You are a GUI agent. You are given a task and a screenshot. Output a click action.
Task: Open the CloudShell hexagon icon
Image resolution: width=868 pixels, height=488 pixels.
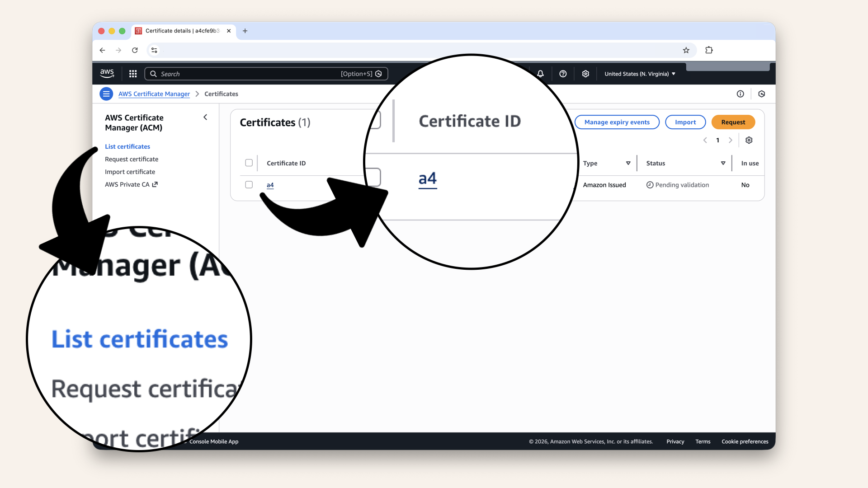coord(762,94)
